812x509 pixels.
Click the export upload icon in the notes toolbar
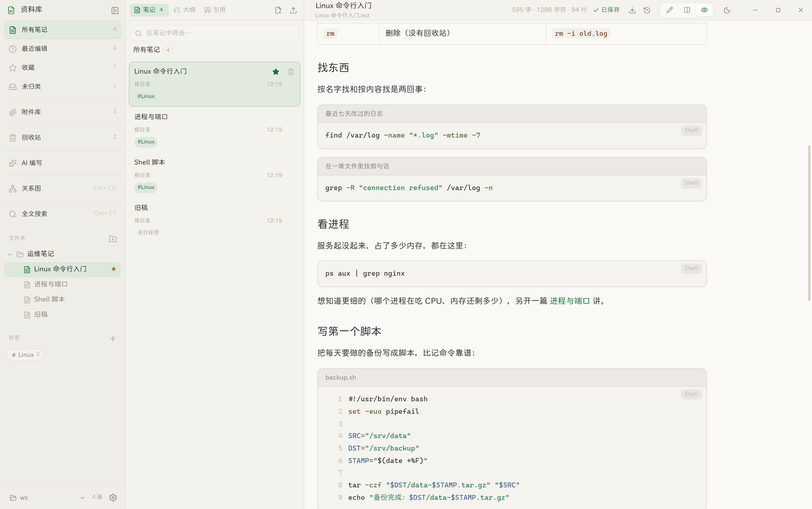[293, 11]
